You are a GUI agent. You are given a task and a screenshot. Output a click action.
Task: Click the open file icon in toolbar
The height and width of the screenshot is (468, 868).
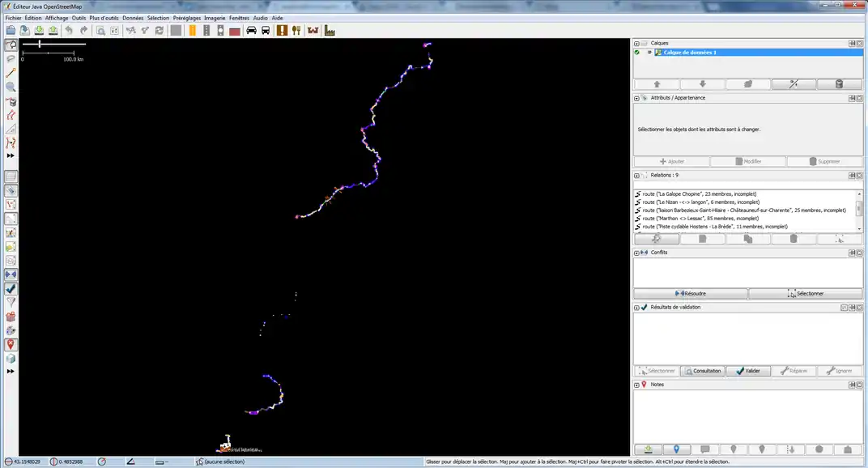point(11,31)
